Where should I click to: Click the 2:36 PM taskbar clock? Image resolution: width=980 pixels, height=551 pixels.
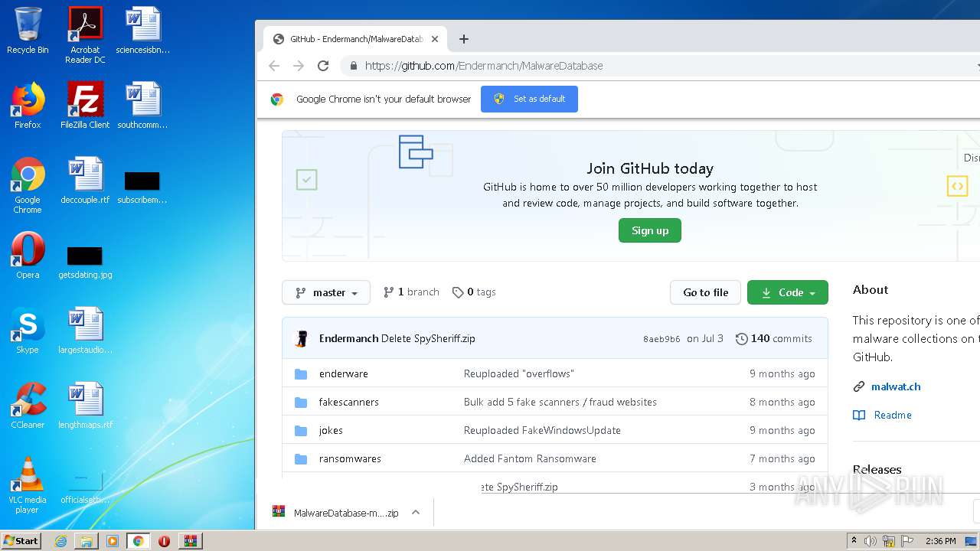tap(940, 541)
